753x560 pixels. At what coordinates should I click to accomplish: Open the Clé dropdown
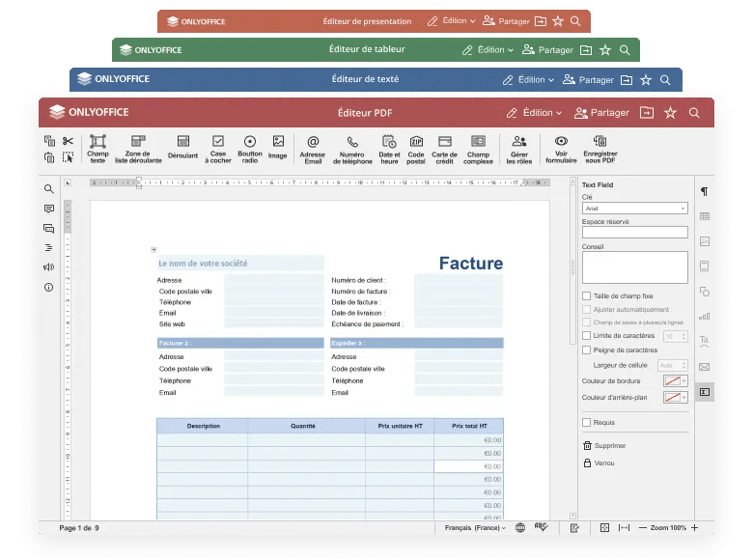click(x=635, y=208)
